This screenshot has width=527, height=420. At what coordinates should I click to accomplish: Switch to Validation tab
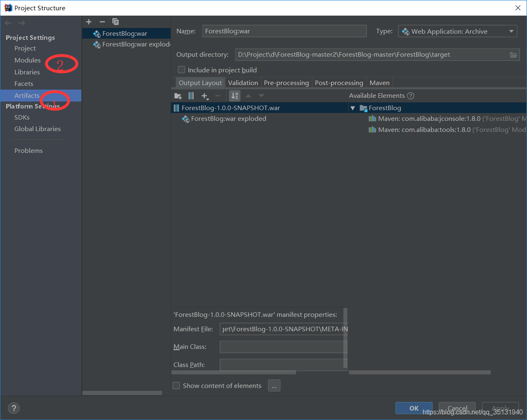click(243, 83)
